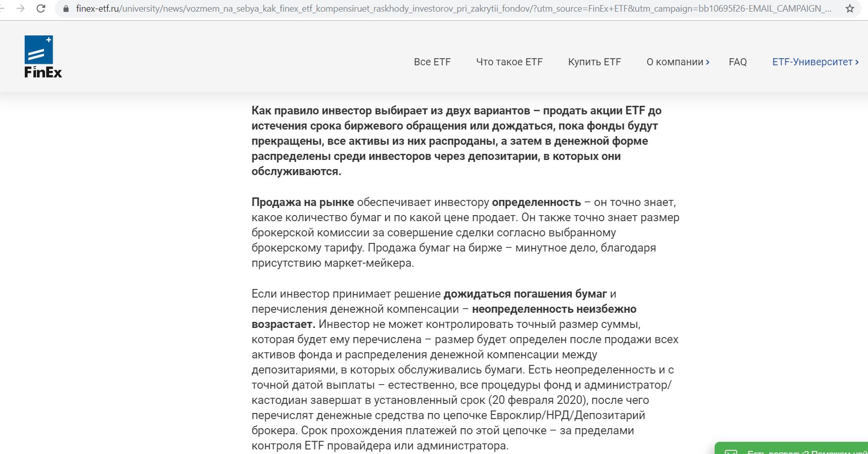Click 'неопределенность неизбежно' bold text

click(554, 309)
